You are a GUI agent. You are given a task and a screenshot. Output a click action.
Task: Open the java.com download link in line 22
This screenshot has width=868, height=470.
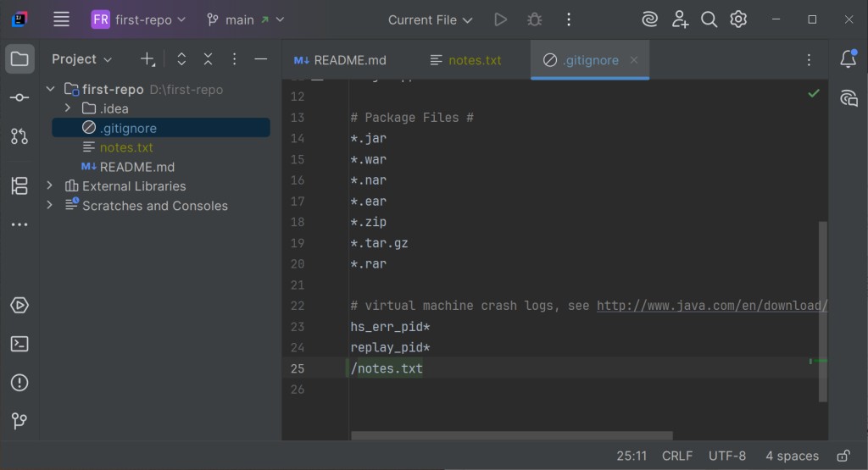tap(712, 305)
